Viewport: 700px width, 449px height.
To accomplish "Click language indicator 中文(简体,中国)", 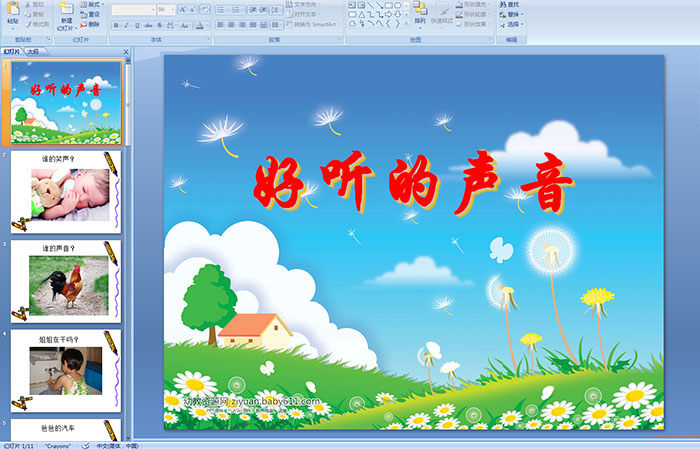I will click(x=118, y=445).
